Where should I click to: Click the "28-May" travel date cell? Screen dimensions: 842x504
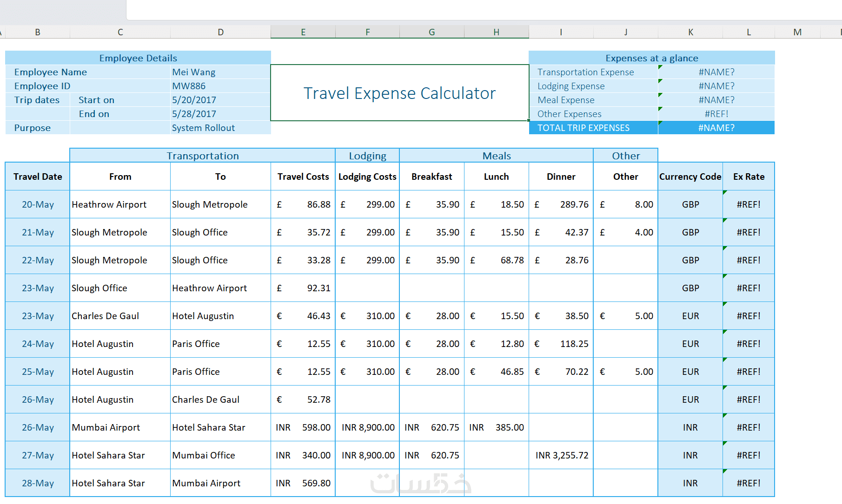click(38, 483)
